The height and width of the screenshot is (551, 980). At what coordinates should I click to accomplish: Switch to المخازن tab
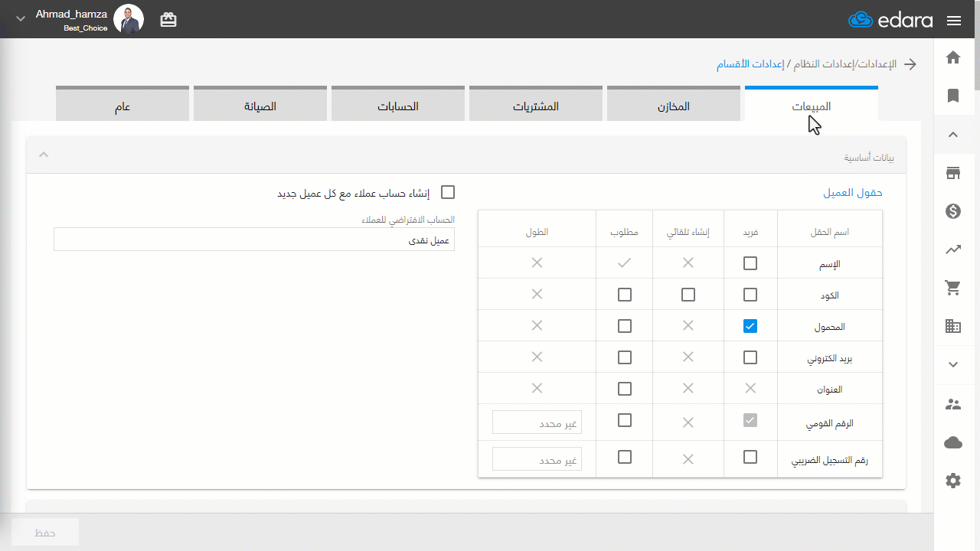674,104
